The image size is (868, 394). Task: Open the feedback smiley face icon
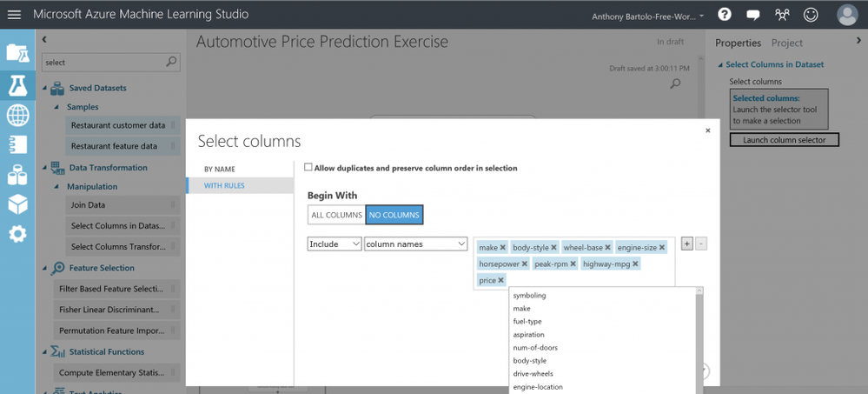tap(811, 15)
